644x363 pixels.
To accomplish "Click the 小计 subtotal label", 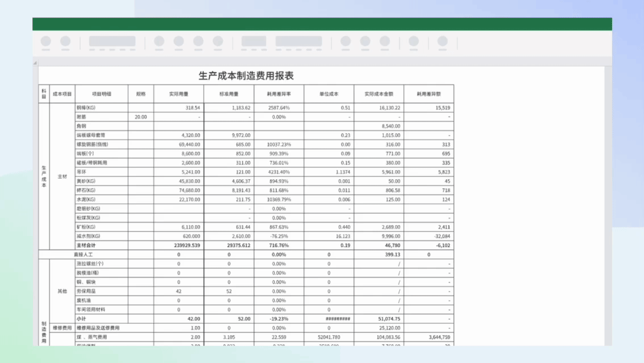I will [81, 319].
